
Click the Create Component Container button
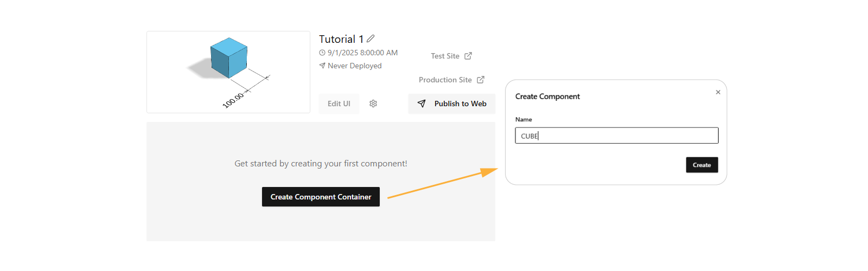321,197
